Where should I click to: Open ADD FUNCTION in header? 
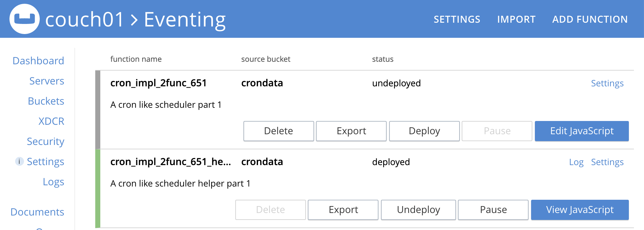click(x=590, y=19)
